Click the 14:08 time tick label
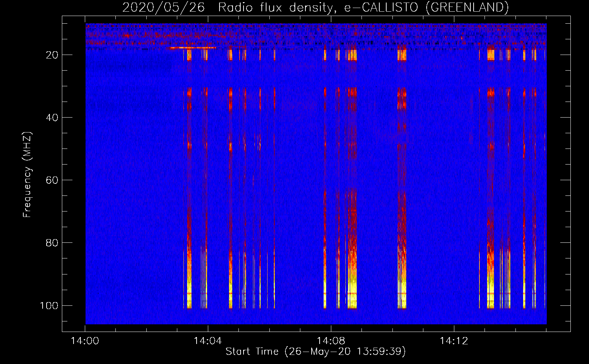This screenshot has height=364, width=589. (331, 341)
